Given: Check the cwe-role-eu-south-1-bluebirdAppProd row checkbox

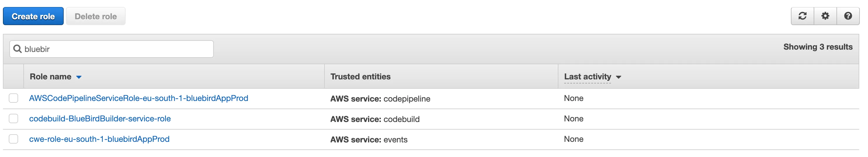Looking at the screenshot, I should [x=13, y=139].
